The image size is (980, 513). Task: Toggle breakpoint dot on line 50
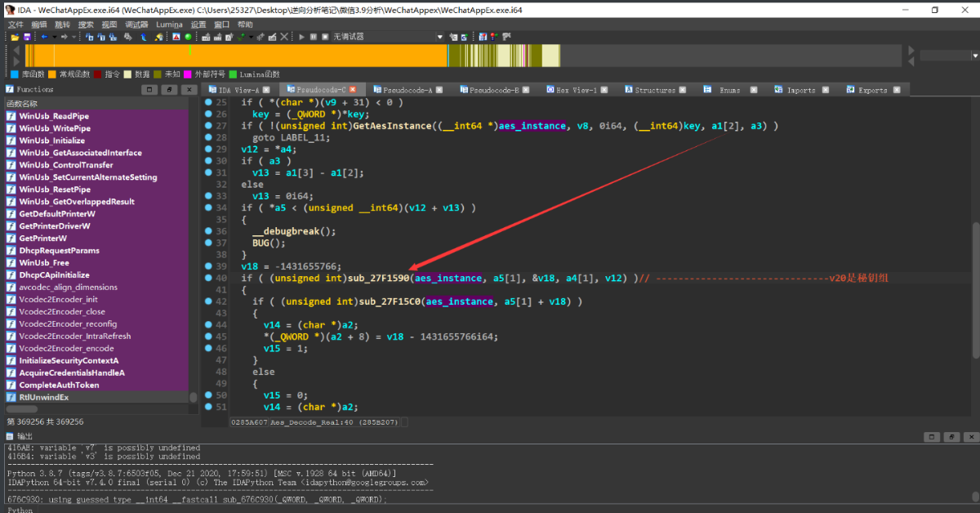click(x=208, y=395)
